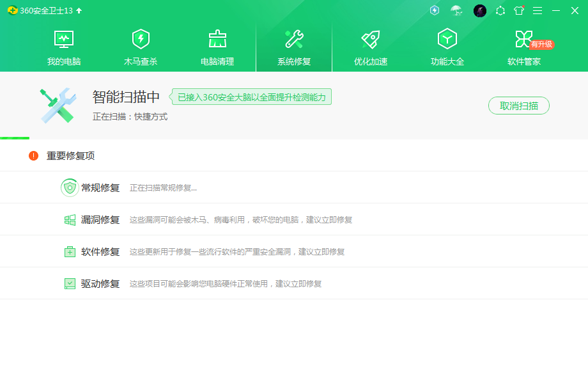Click the 驱动修复 checkbox-screen icon
The image size is (588, 371).
[x=70, y=283]
